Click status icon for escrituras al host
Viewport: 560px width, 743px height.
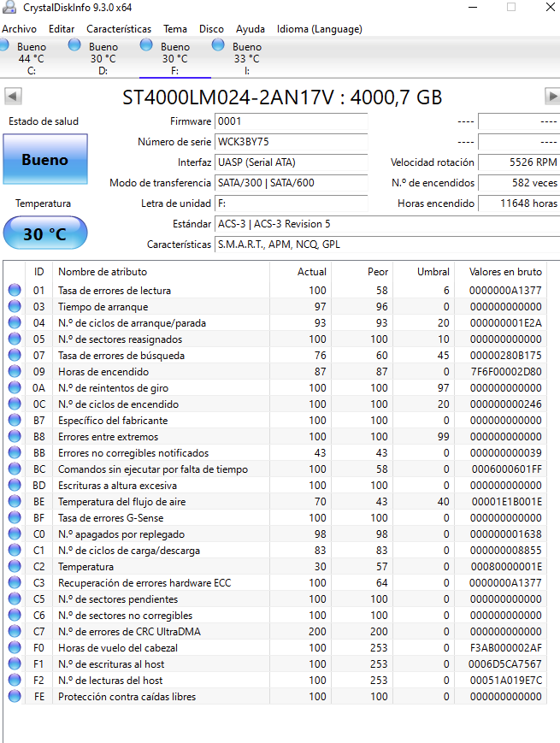point(15,663)
